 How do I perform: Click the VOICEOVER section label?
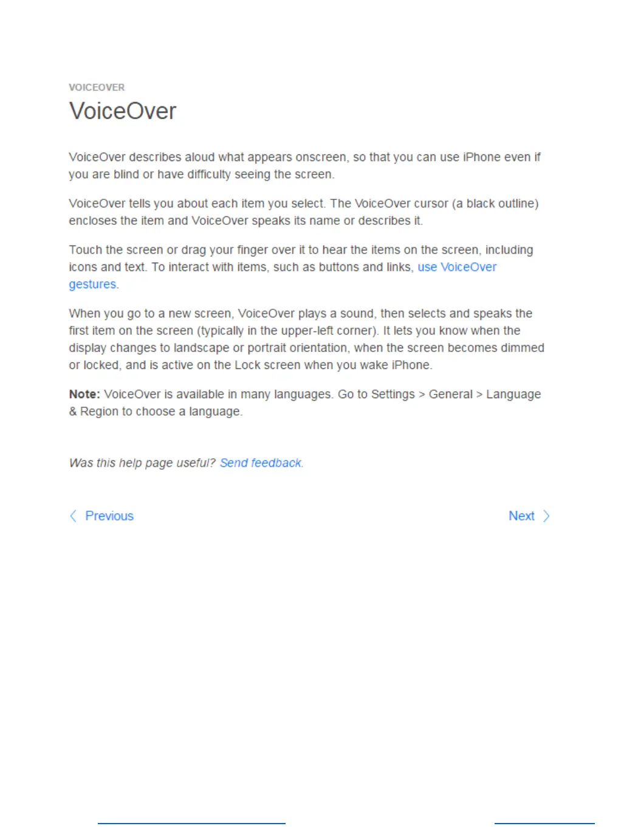pos(97,88)
